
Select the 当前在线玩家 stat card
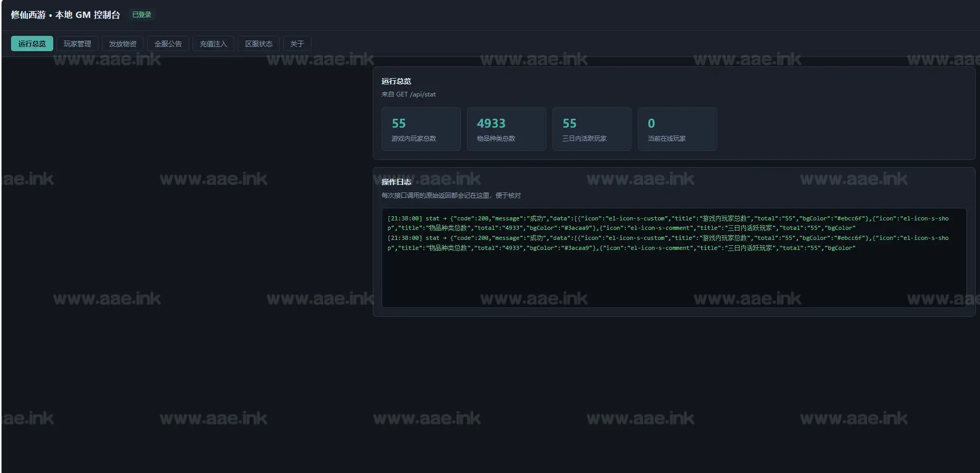(677, 129)
